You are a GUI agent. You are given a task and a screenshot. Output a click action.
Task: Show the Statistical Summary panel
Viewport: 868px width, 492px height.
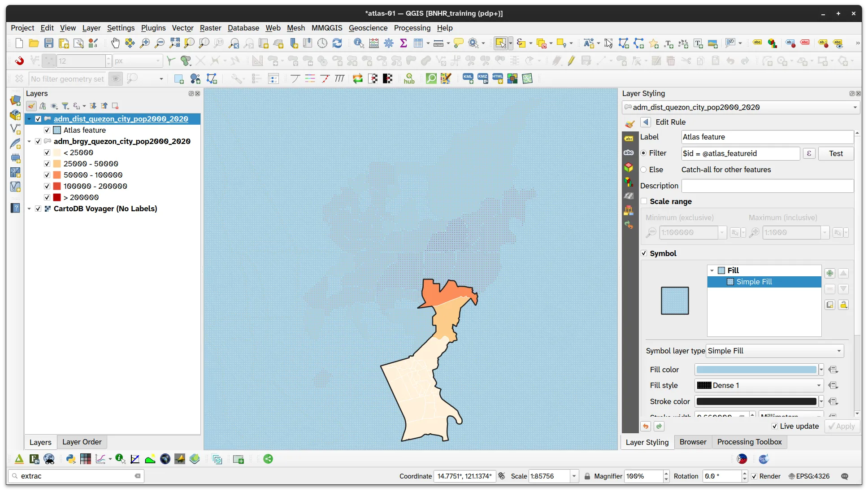[x=403, y=43]
